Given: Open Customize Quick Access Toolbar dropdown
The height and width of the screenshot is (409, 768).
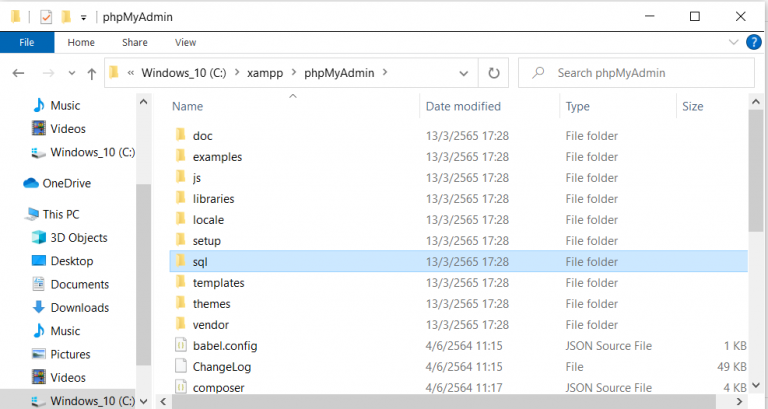Looking at the screenshot, I should pos(83,17).
